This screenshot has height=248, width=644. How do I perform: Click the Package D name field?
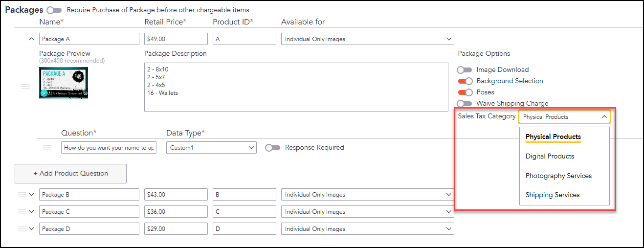tap(89, 229)
